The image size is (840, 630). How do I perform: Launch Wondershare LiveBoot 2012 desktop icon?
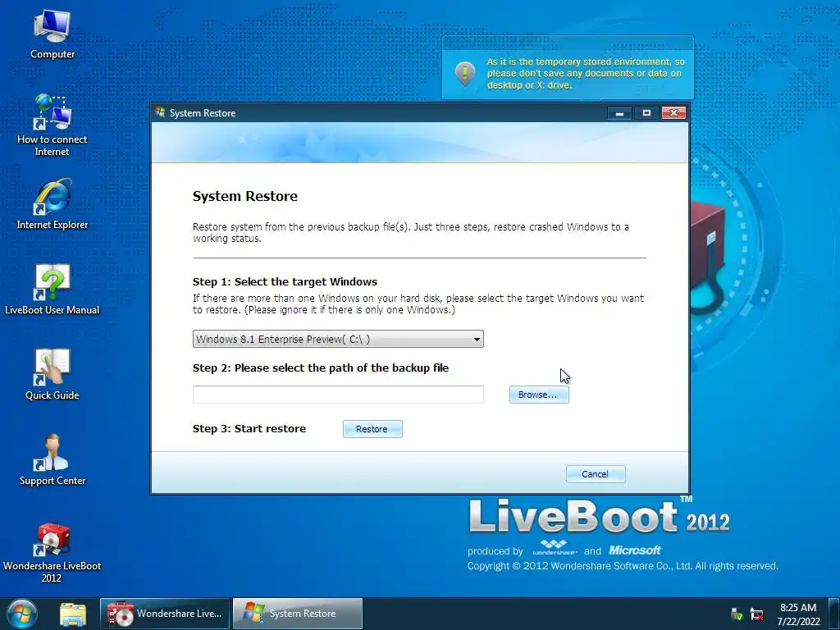pos(52,553)
